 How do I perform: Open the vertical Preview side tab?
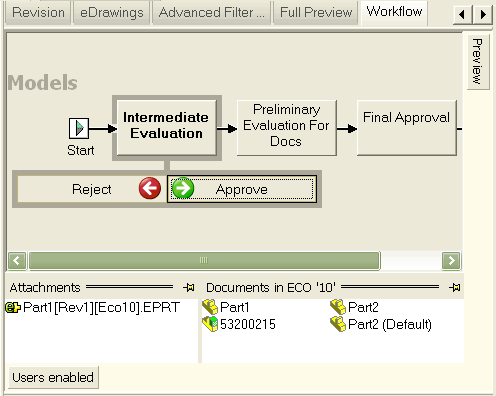(x=478, y=61)
